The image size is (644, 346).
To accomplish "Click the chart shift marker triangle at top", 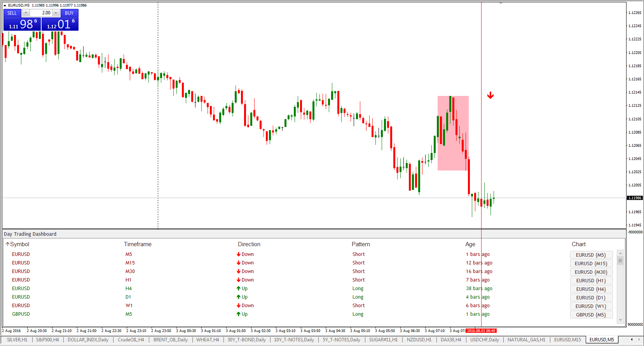I will point(501,3).
